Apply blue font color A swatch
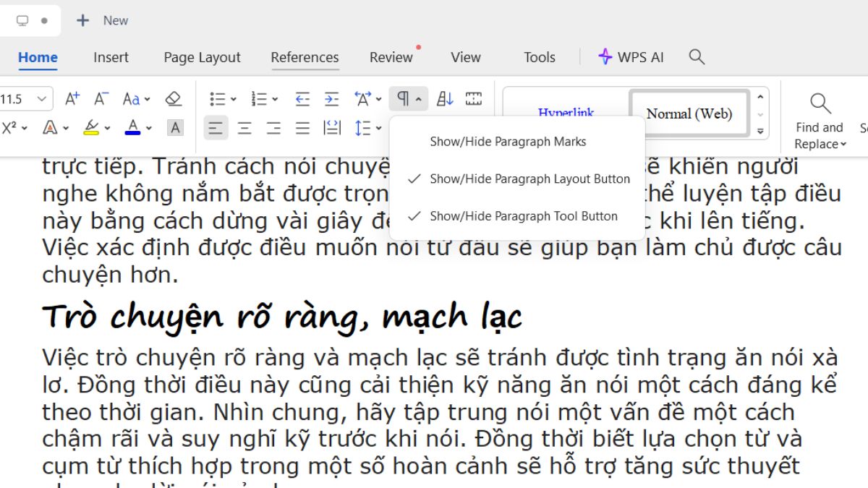 [132, 128]
